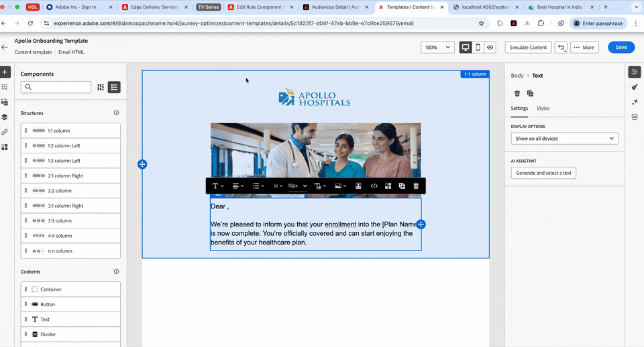Click Simulate Content button
The height and width of the screenshot is (347, 644).
click(x=528, y=47)
